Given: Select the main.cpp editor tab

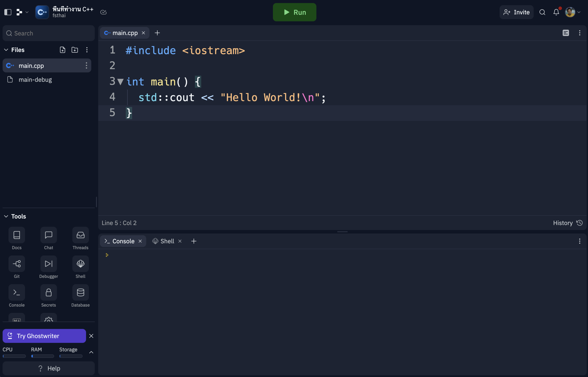Looking at the screenshot, I should click(x=125, y=33).
